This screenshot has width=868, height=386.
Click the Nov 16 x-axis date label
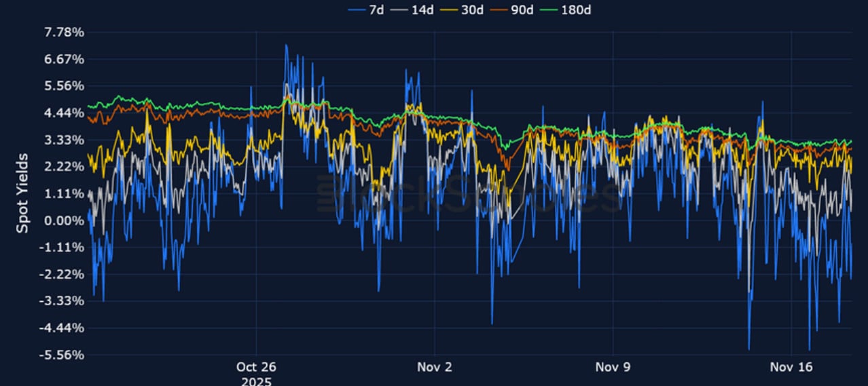point(792,367)
